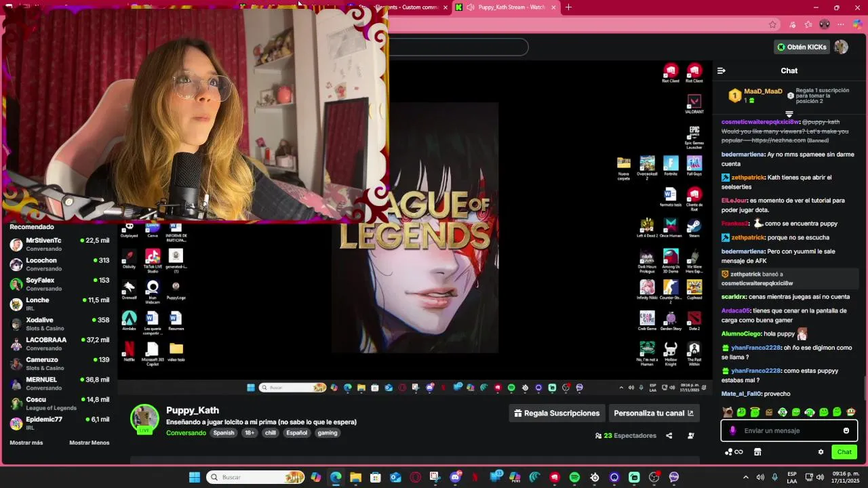The height and width of the screenshot is (488, 868).
Task: Toggle the tab audio speaker icon on the Puppy_Kath tab
Action: pos(471,7)
